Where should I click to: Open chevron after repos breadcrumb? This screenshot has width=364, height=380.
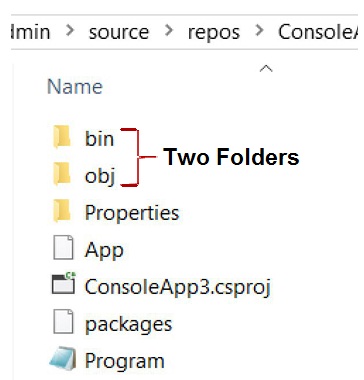click(x=259, y=31)
